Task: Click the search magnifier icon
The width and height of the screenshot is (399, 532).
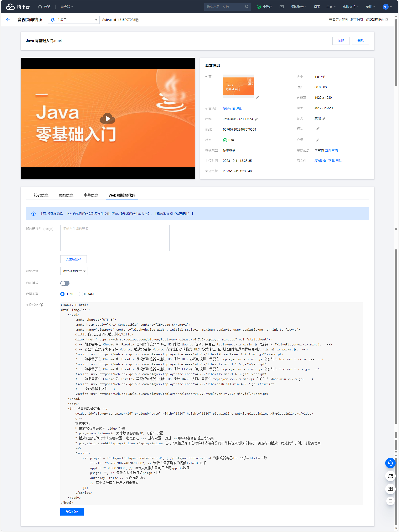Action: coord(247,6)
